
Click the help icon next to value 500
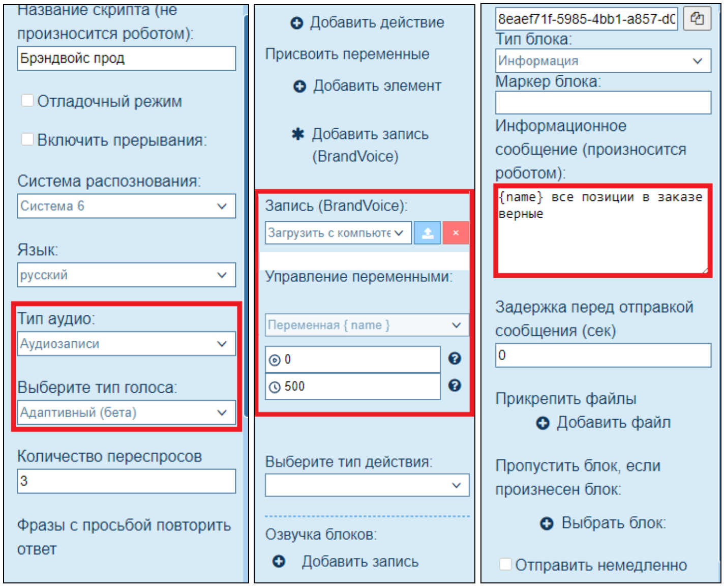455,386
